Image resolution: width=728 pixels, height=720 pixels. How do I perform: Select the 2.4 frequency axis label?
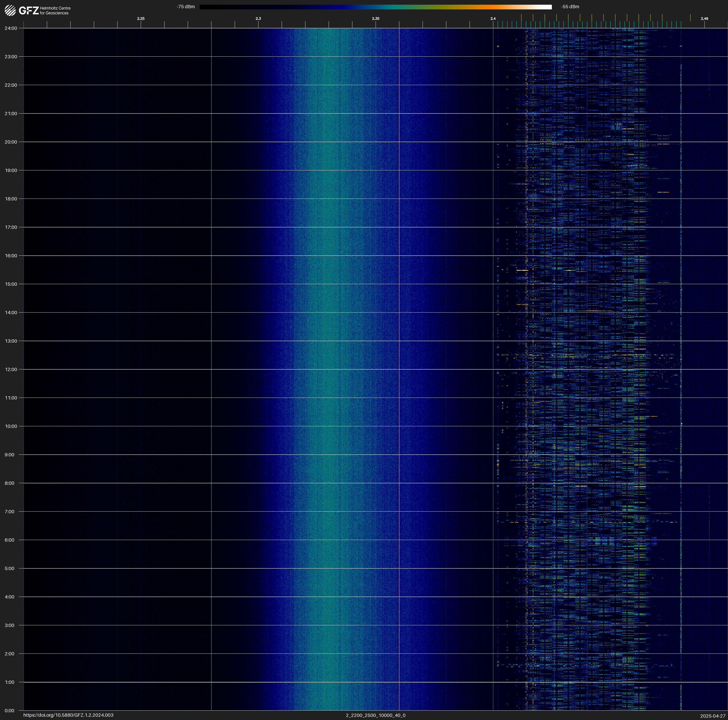pyautogui.click(x=493, y=19)
